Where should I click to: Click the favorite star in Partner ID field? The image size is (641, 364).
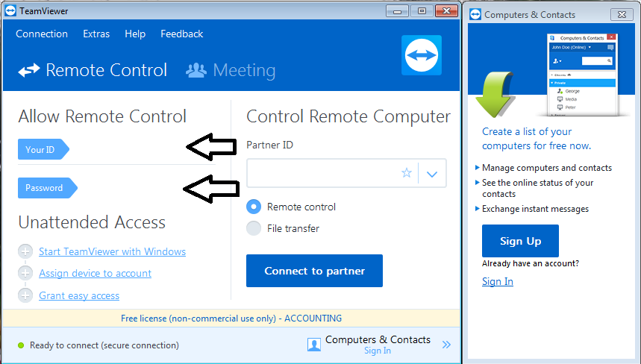tap(407, 173)
